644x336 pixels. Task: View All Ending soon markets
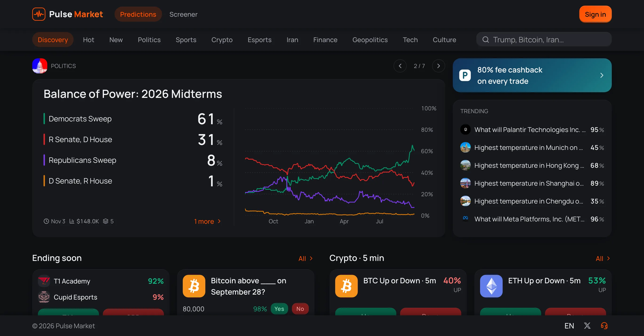pyautogui.click(x=306, y=259)
